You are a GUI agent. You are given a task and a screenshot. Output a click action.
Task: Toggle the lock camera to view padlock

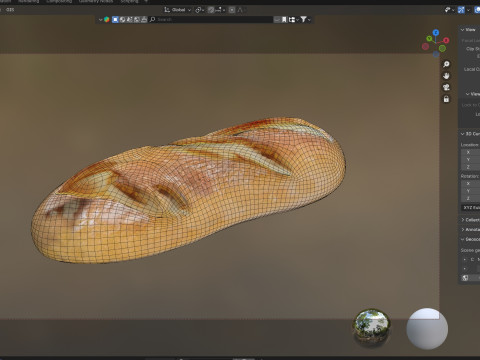click(446, 99)
